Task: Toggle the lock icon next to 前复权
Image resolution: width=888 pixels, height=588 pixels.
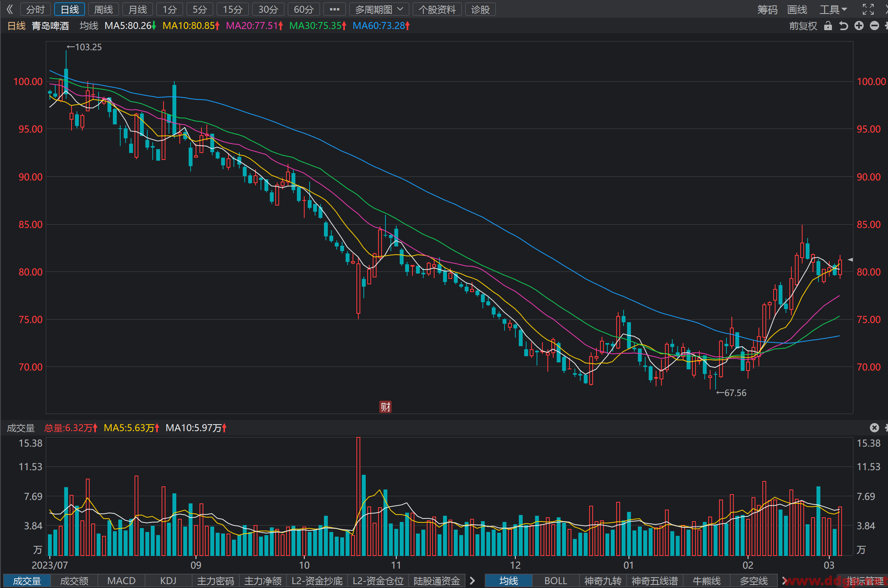Action: (x=828, y=26)
